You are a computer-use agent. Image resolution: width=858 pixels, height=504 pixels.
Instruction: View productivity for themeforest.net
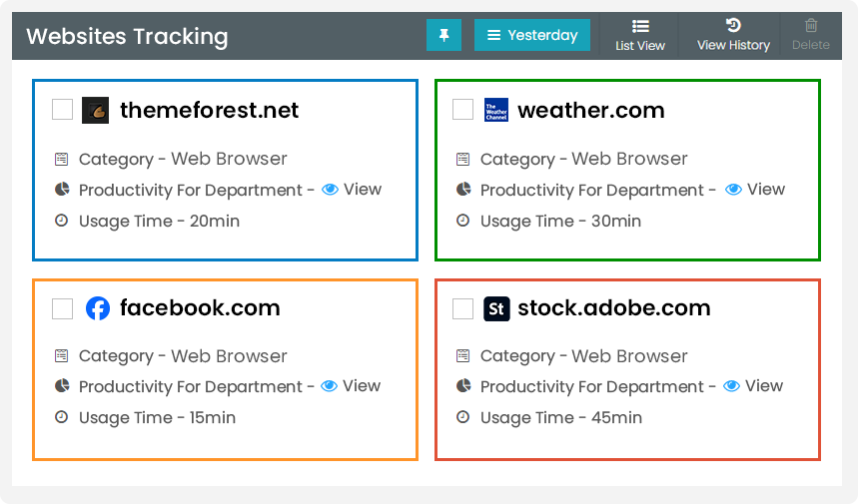[x=352, y=190]
